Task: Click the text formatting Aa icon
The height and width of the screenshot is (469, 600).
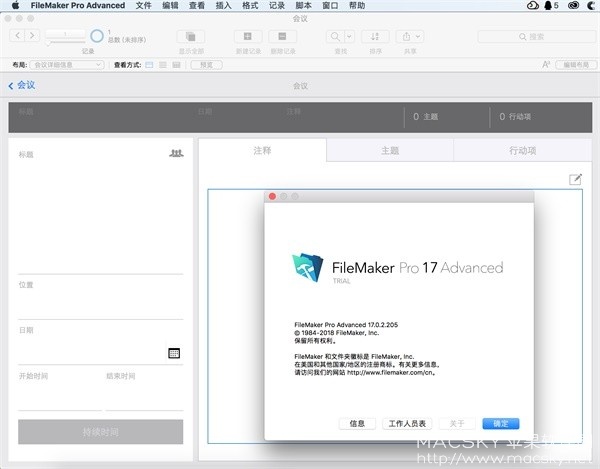Action: [x=546, y=65]
